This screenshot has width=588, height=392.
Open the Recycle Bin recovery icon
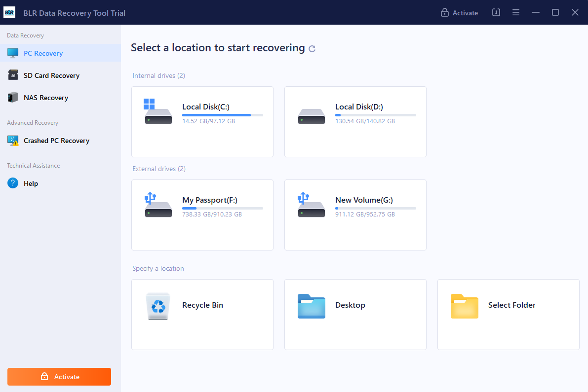tap(158, 307)
